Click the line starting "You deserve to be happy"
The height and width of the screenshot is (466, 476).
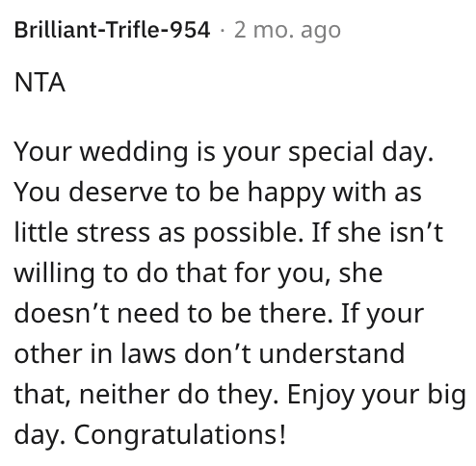[x=218, y=193]
